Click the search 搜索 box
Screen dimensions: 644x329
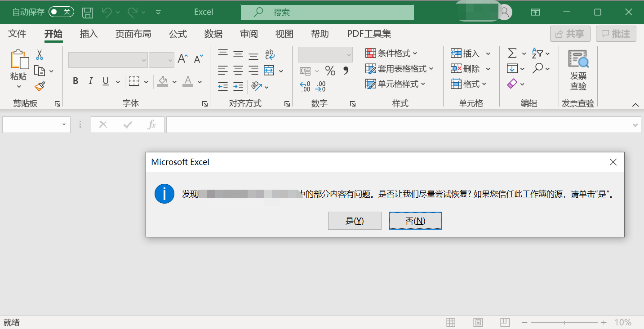point(327,12)
